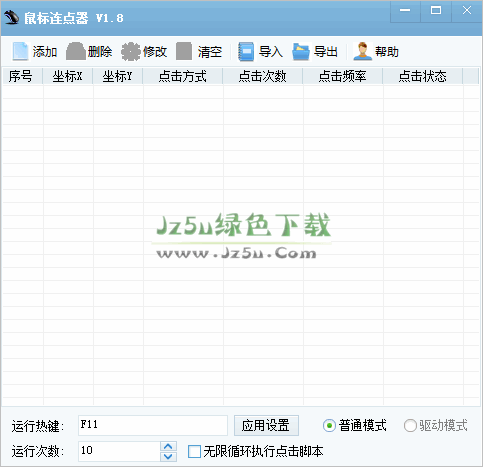Image resolution: width=483 pixels, height=467 pixels.
Task: Click the 点击频率 column header
Action: [x=343, y=76]
